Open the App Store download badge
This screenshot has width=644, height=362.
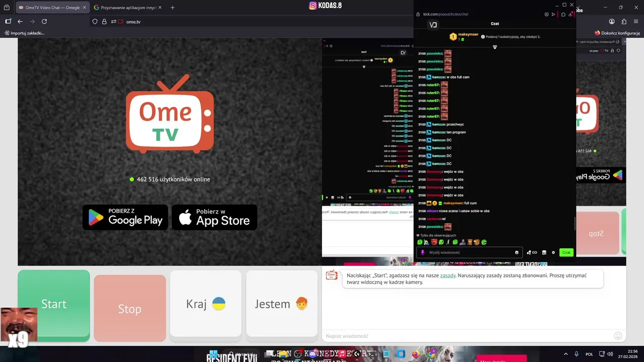[x=214, y=217]
